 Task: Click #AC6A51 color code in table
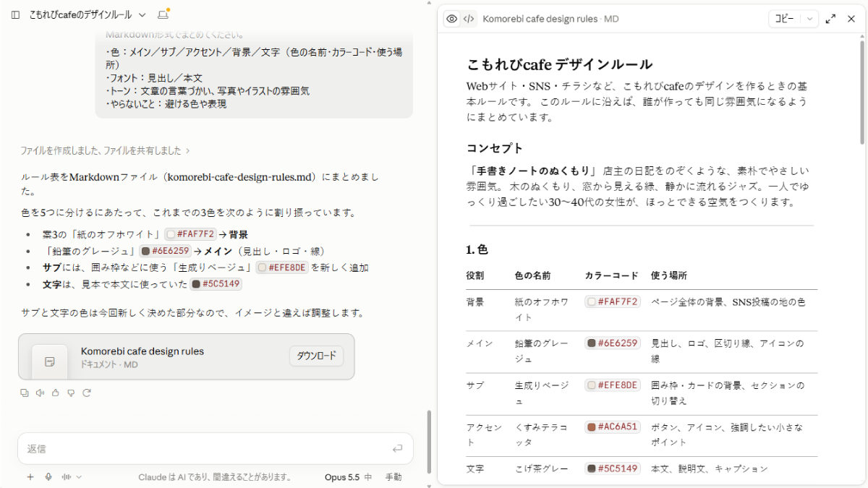(613, 427)
